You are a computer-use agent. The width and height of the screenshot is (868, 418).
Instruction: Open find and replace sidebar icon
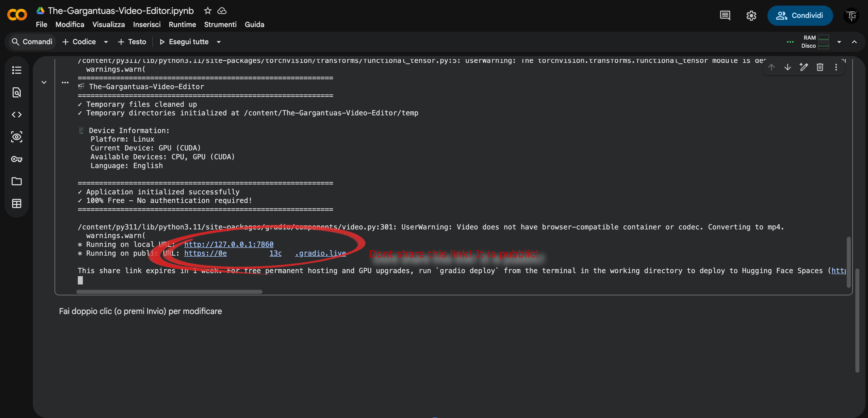pos(16,92)
